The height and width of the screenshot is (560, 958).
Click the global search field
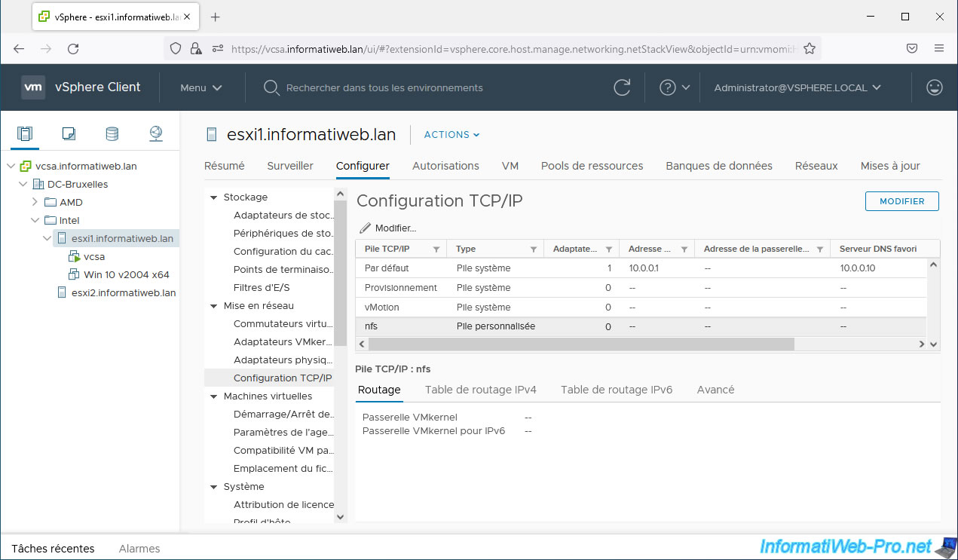pyautogui.click(x=384, y=87)
